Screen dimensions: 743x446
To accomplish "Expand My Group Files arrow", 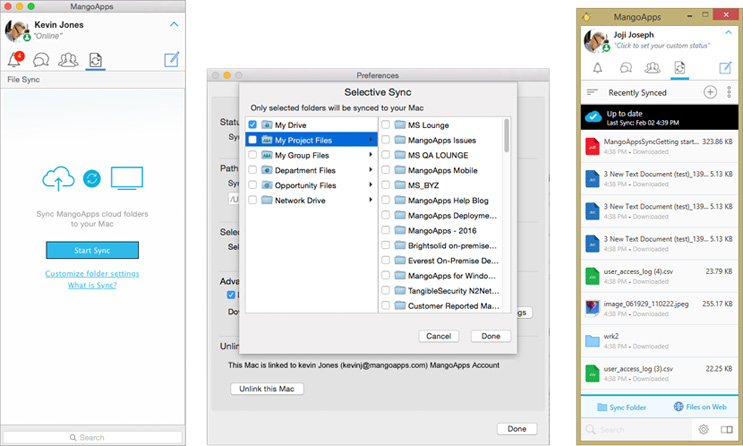I will (371, 155).
